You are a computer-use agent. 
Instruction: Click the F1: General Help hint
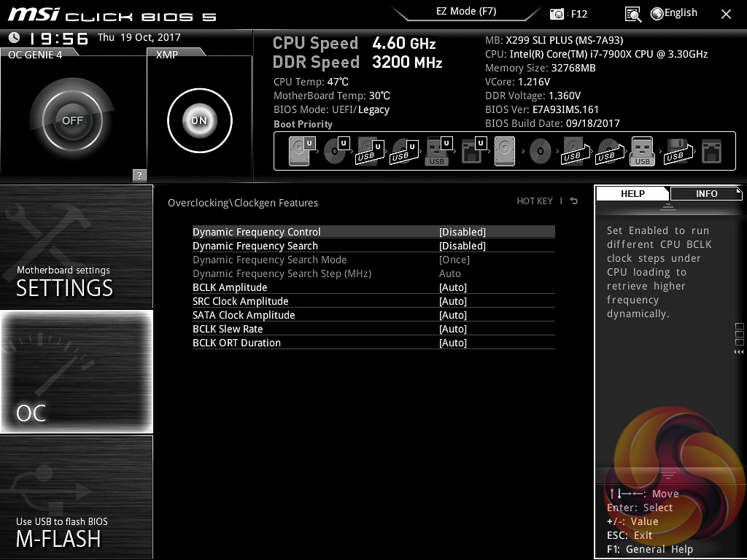tap(650, 549)
